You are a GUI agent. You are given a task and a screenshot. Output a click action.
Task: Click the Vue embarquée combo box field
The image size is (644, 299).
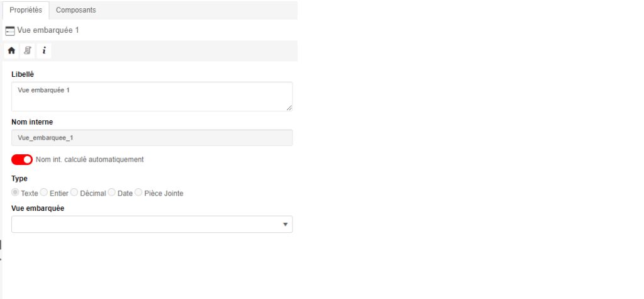tap(145, 224)
